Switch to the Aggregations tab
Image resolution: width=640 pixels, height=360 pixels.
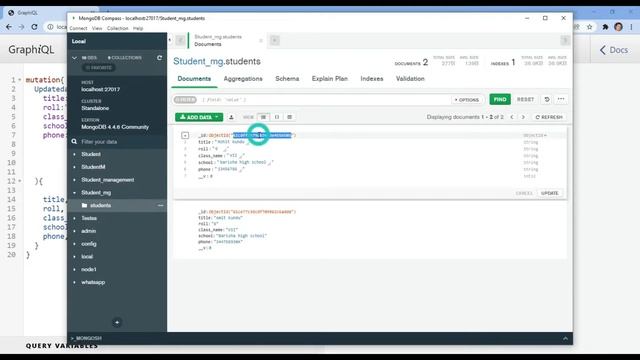[x=243, y=78]
